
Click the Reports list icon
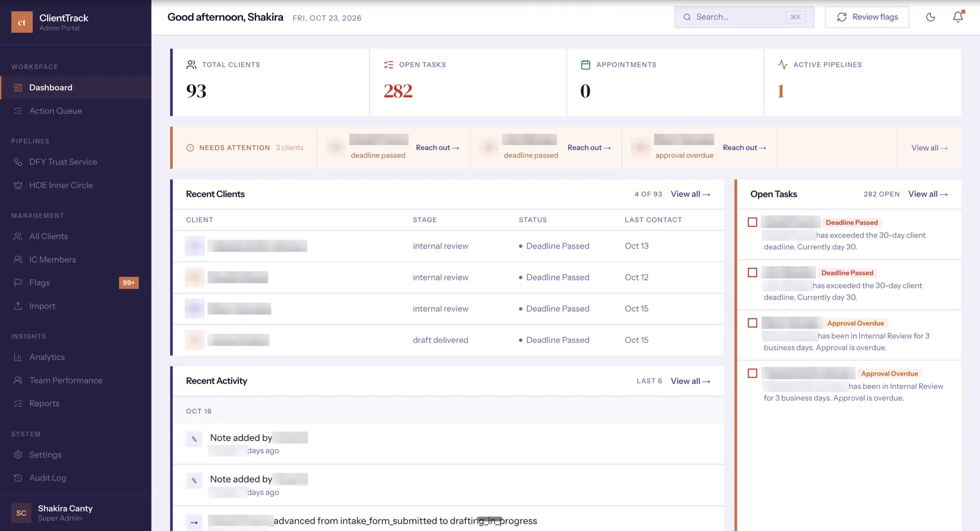click(x=18, y=404)
